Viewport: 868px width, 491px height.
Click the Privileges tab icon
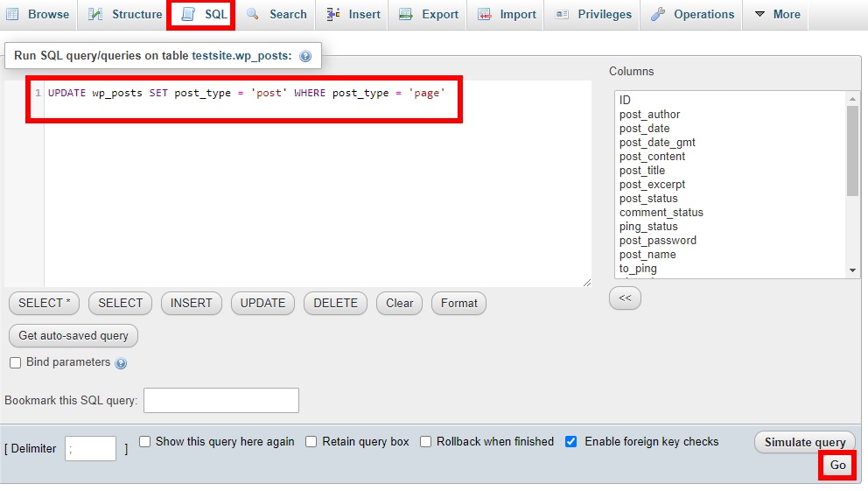562,14
